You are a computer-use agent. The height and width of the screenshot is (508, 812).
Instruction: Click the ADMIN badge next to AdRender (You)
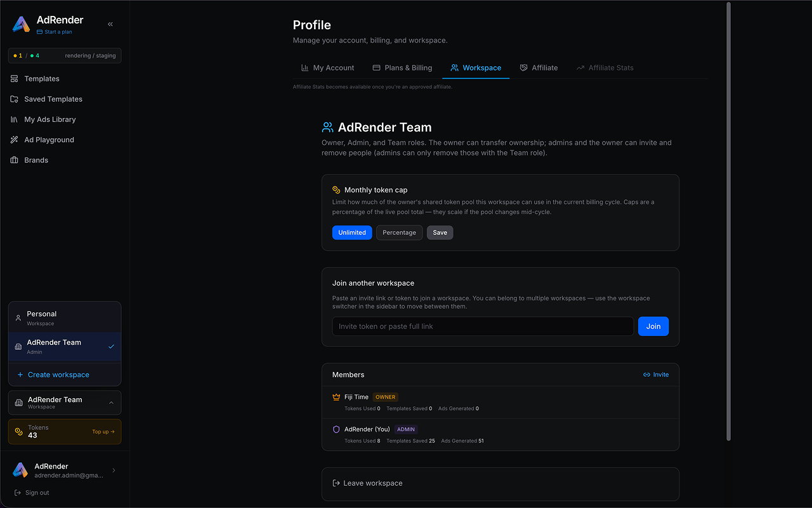[406, 429]
